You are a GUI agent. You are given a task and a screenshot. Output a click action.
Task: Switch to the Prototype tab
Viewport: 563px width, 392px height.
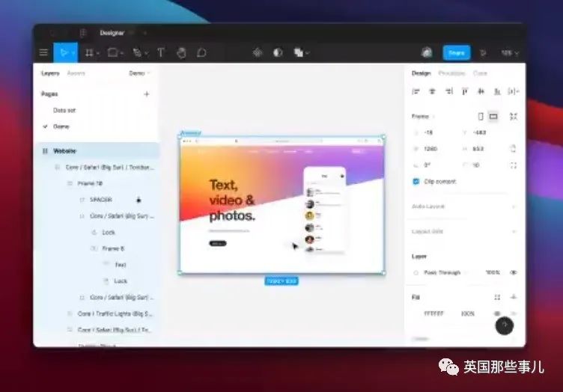pos(451,73)
